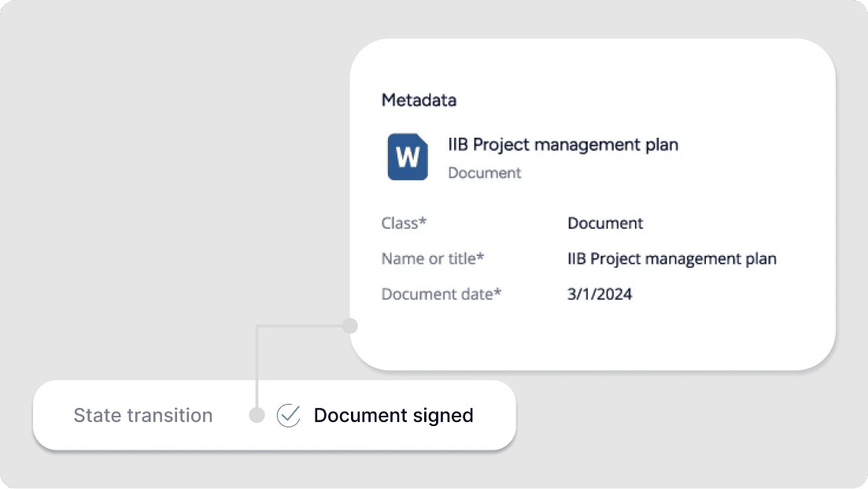The image size is (868, 489).
Task: Click the Document subtitle under the file title
Action: [484, 172]
